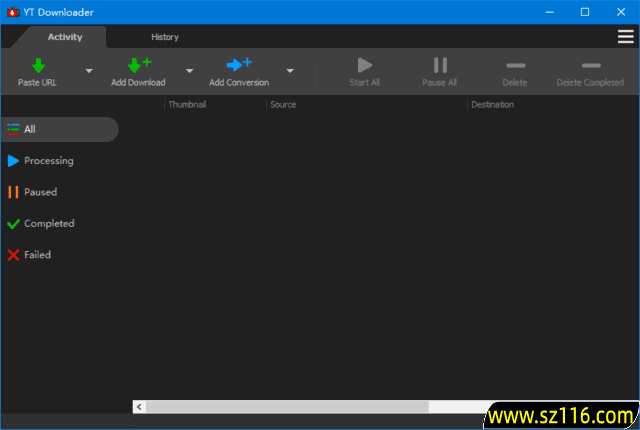
Task: Filter by Paused downloads
Action: click(40, 192)
